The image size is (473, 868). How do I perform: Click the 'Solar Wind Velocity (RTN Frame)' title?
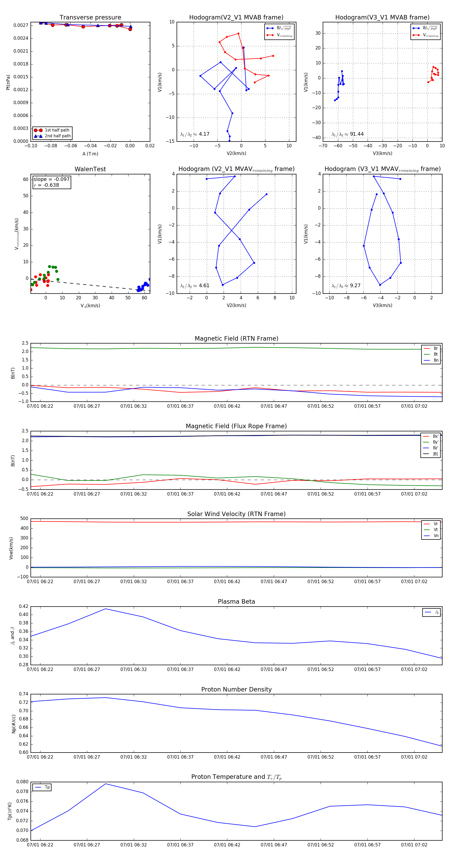(236, 514)
